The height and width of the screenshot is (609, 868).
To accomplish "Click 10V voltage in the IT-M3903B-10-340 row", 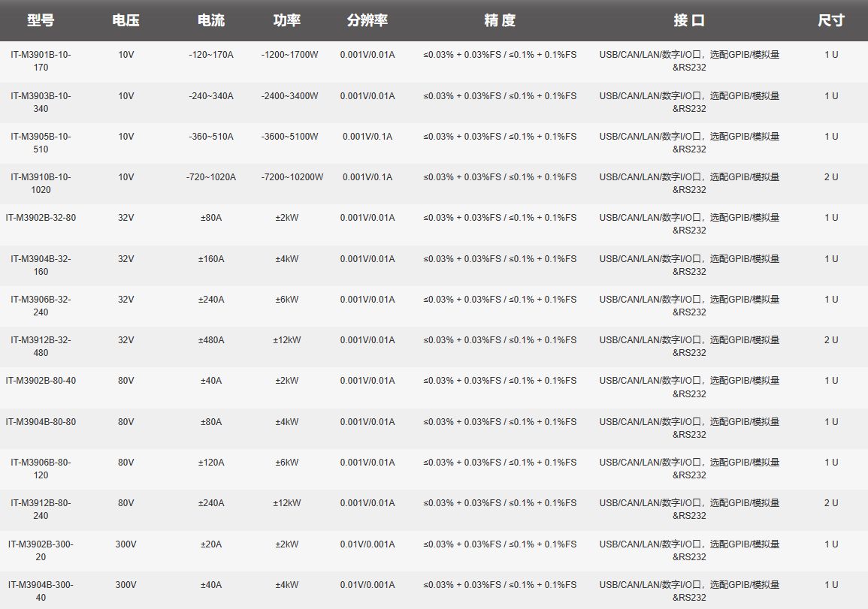I will (126, 95).
